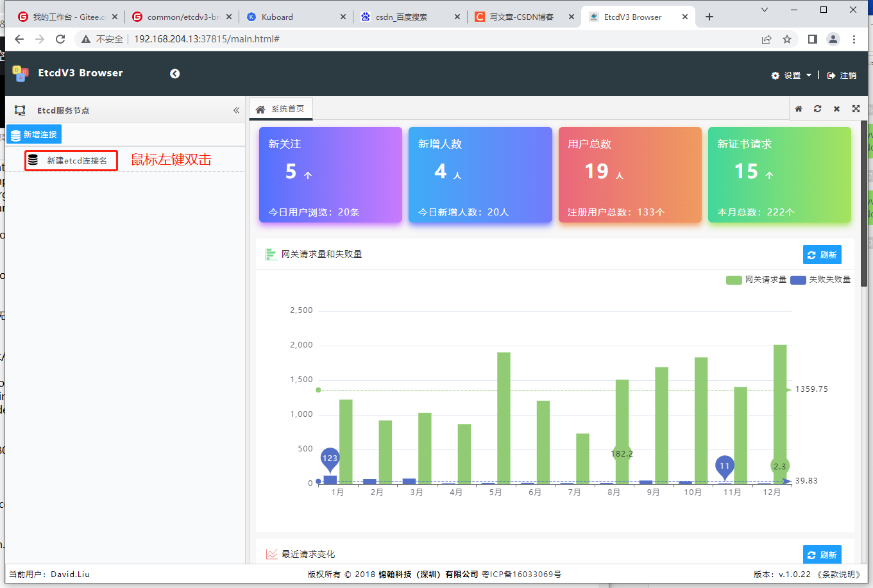Click the browser forward arrow

pyautogui.click(x=40, y=39)
